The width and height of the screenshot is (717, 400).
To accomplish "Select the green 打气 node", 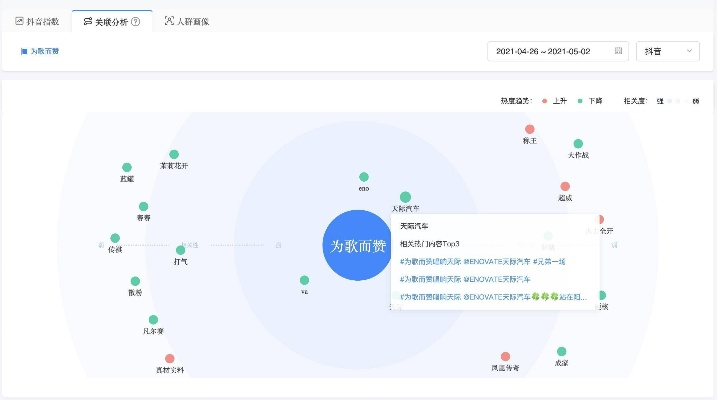I will tap(181, 250).
